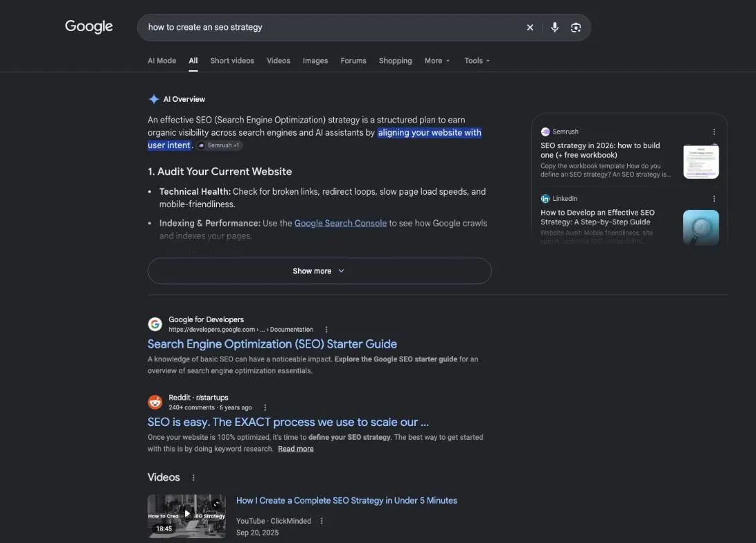Click the Semrush favicon in source card

[x=545, y=132]
